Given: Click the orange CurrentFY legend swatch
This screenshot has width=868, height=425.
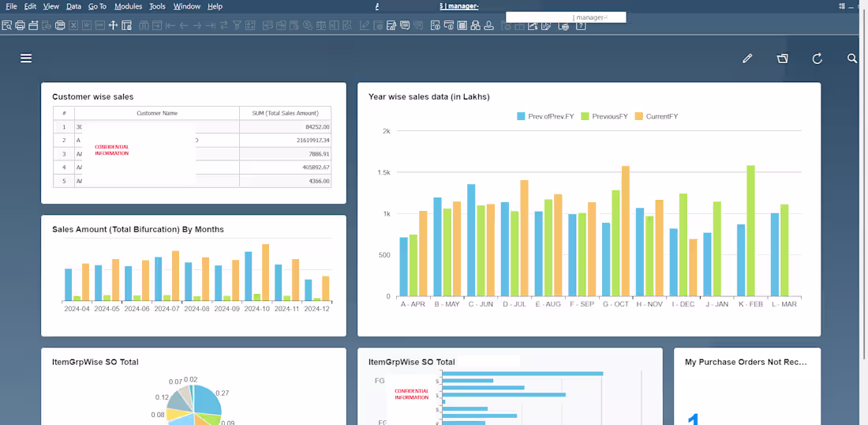Looking at the screenshot, I should tap(638, 116).
